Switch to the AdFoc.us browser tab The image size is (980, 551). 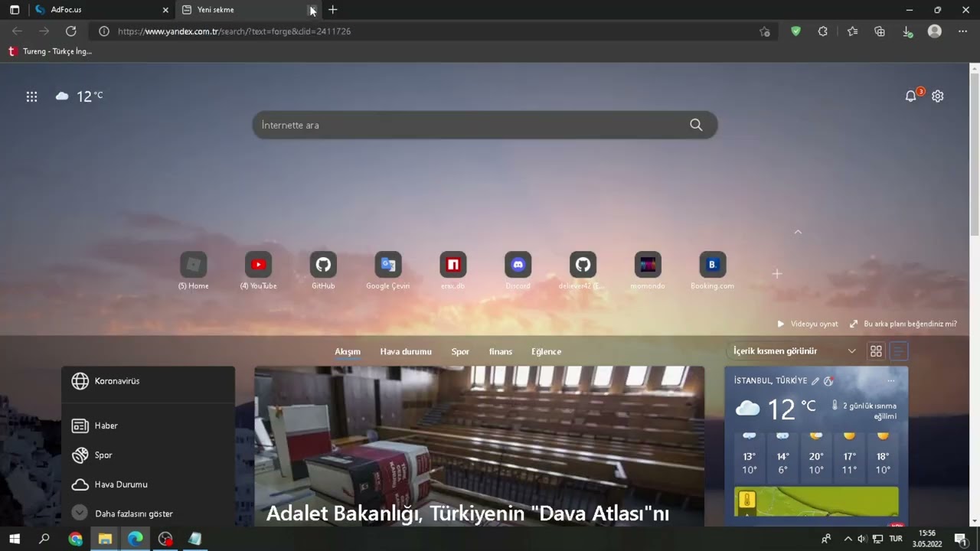click(103, 10)
